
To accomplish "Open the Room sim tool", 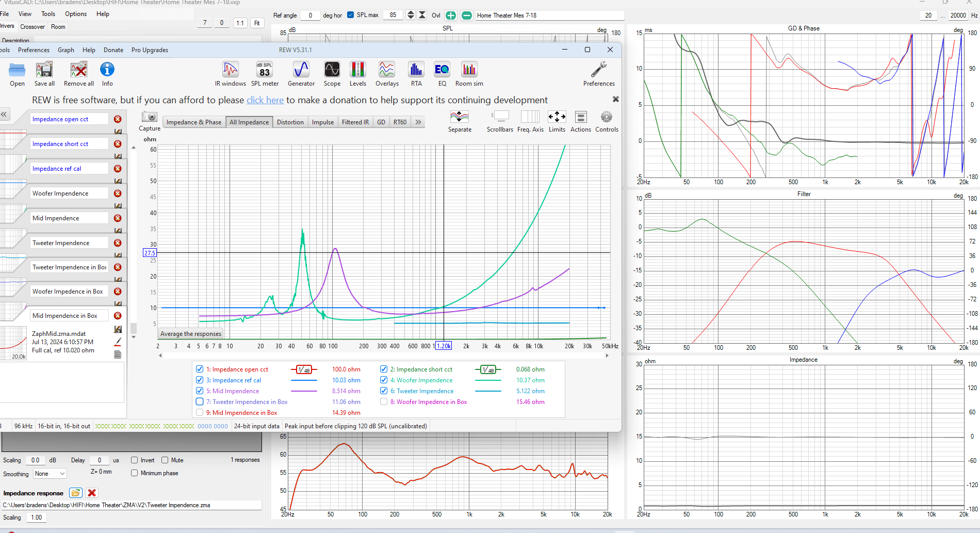I will pyautogui.click(x=469, y=74).
